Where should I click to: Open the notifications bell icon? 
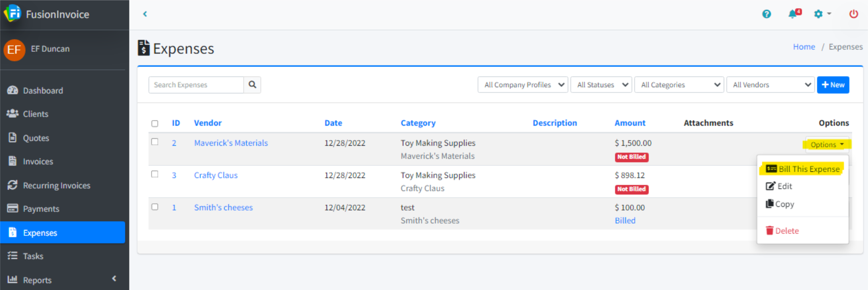pos(793,14)
